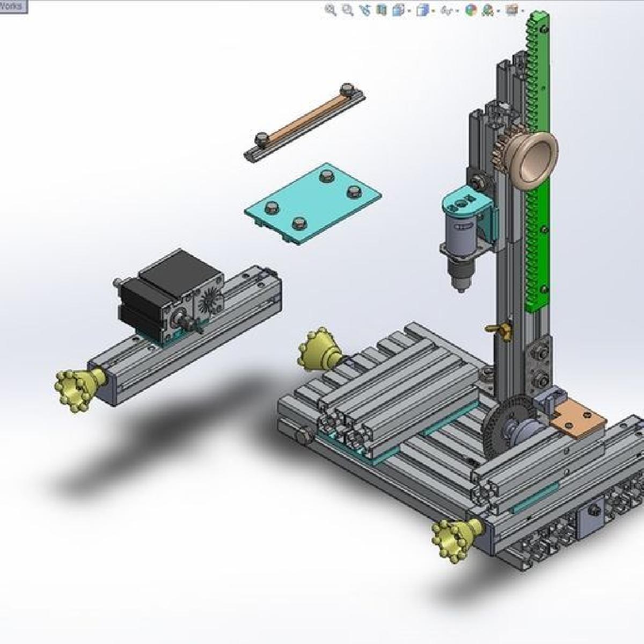
Task: Open the View Settings dropdown arrow
Action: pyautogui.click(x=522, y=10)
